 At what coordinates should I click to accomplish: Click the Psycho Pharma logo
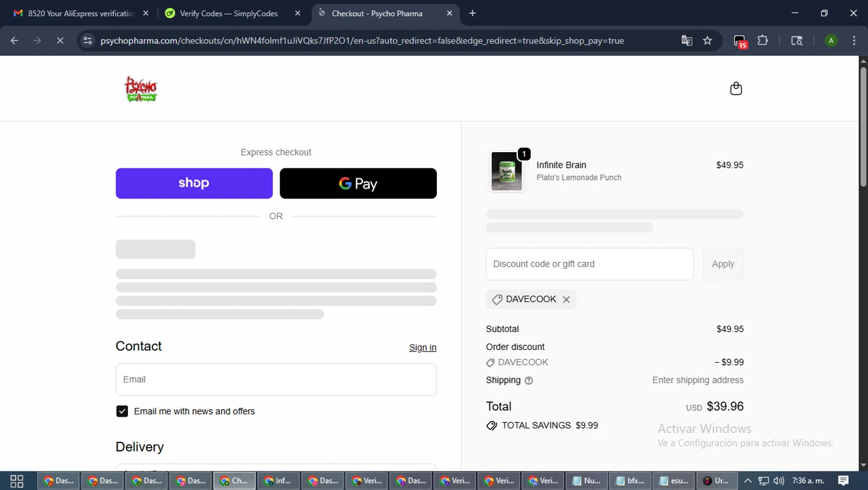[141, 89]
